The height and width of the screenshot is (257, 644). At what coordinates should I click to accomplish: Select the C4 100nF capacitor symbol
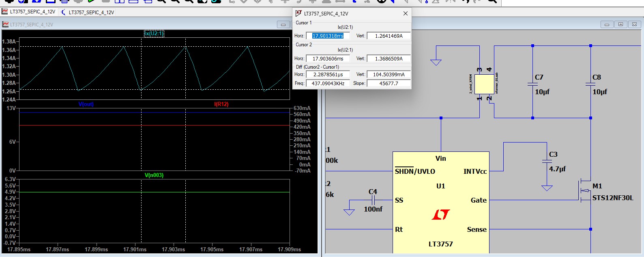point(373,200)
